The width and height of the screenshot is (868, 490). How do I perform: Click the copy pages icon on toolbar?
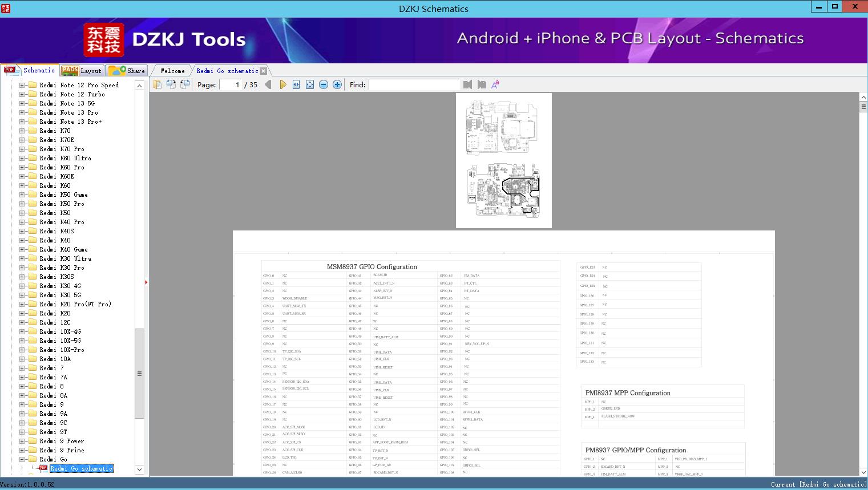(x=171, y=84)
